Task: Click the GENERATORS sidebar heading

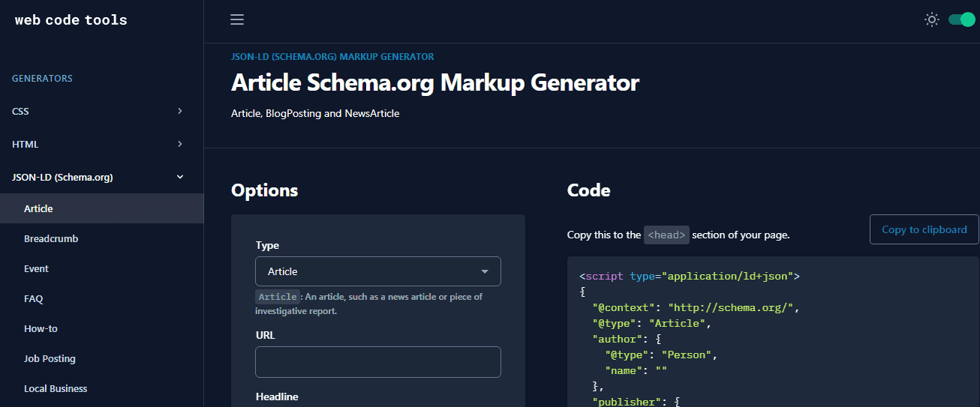Action: [42, 79]
